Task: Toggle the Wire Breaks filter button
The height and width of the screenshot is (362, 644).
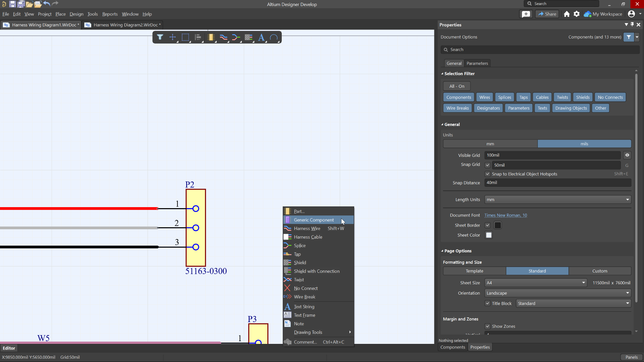Action: click(x=458, y=108)
